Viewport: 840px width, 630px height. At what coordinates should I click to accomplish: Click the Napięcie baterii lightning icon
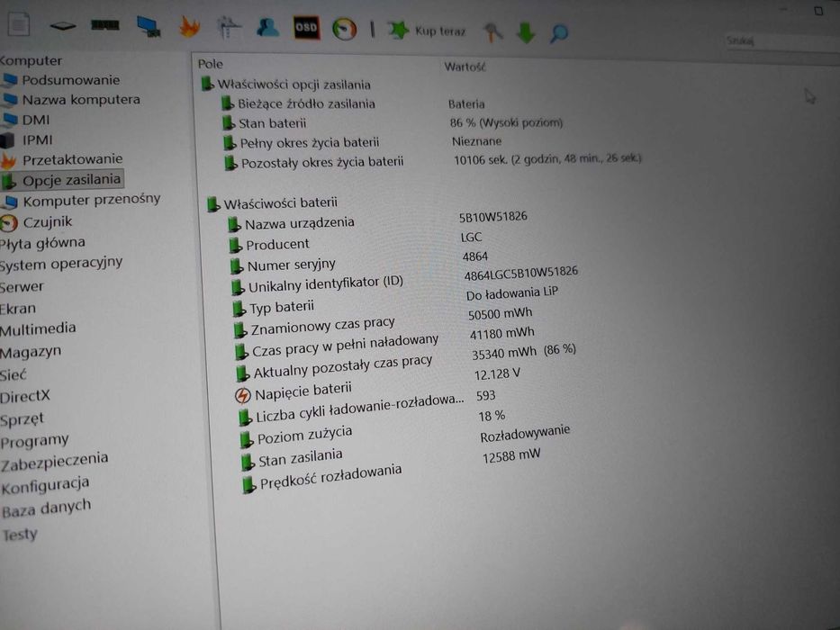coord(243,395)
